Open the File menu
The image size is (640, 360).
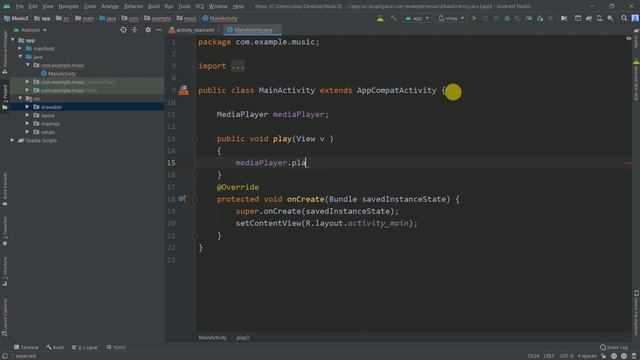pos(19,6)
